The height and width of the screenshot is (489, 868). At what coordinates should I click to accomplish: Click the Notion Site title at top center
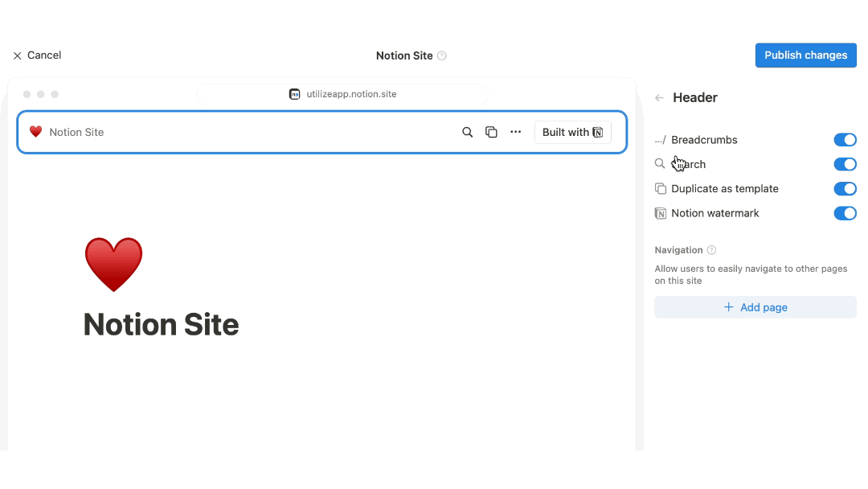pos(404,56)
